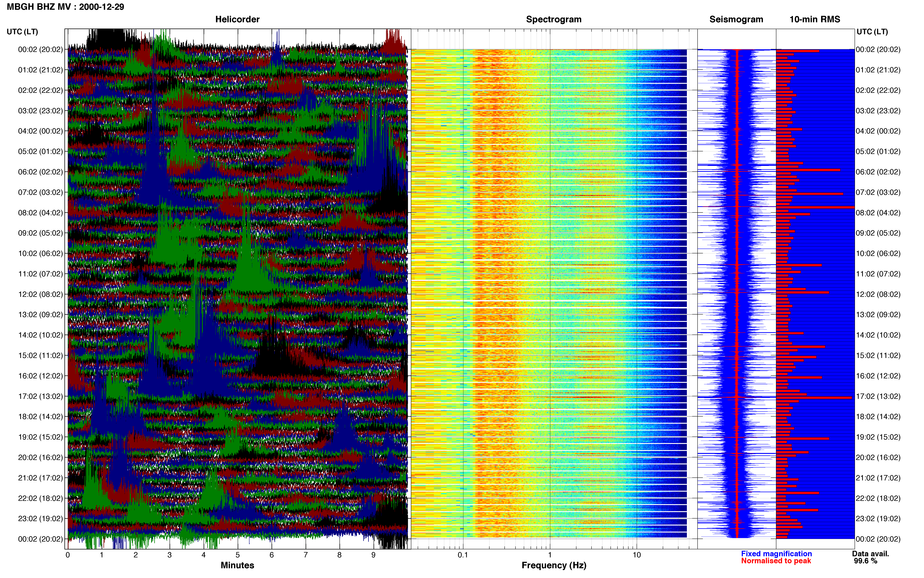This screenshot has width=924, height=578.
Task: Click '23:02 (19:02)' label right of RMS panel
Action: [x=878, y=519]
